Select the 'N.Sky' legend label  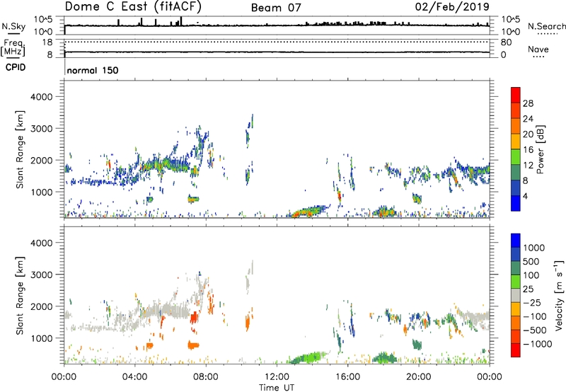[x=13, y=26]
